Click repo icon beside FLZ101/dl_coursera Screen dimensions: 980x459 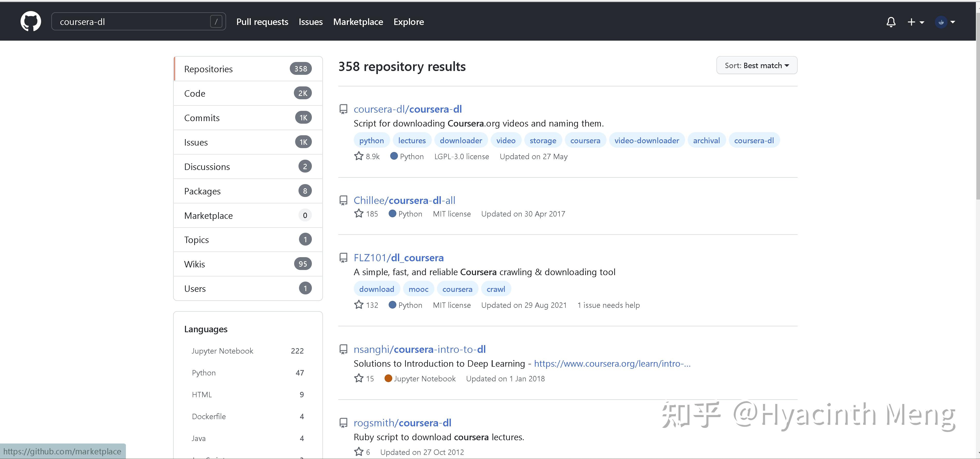click(x=343, y=258)
